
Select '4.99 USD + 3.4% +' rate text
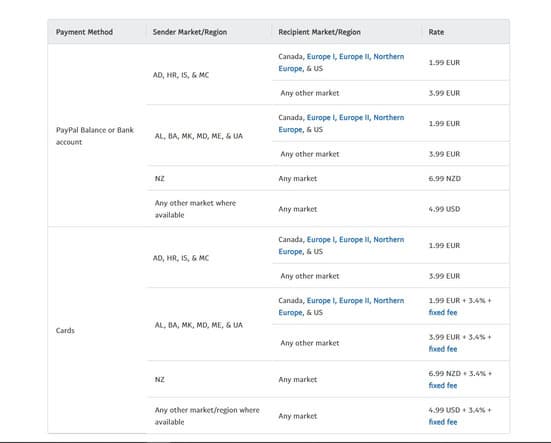[x=460, y=410]
